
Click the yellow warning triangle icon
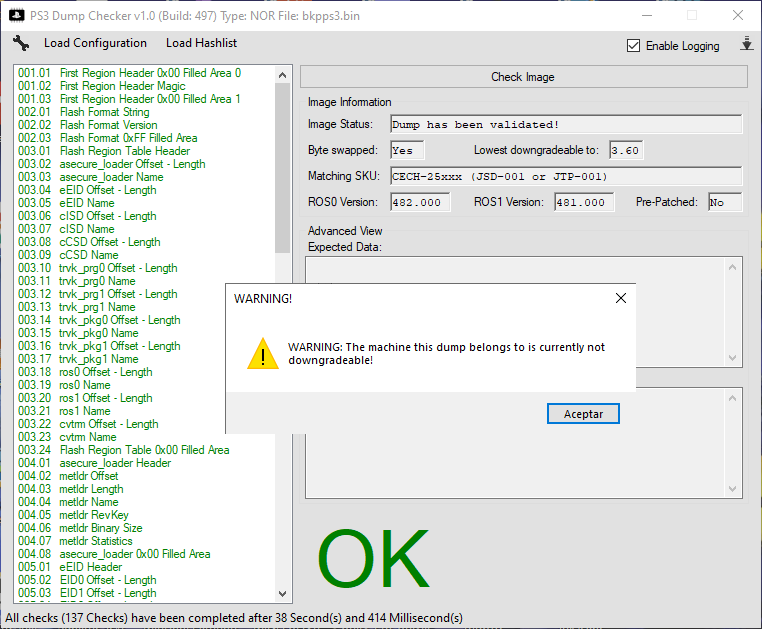click(x=263, y=354)
